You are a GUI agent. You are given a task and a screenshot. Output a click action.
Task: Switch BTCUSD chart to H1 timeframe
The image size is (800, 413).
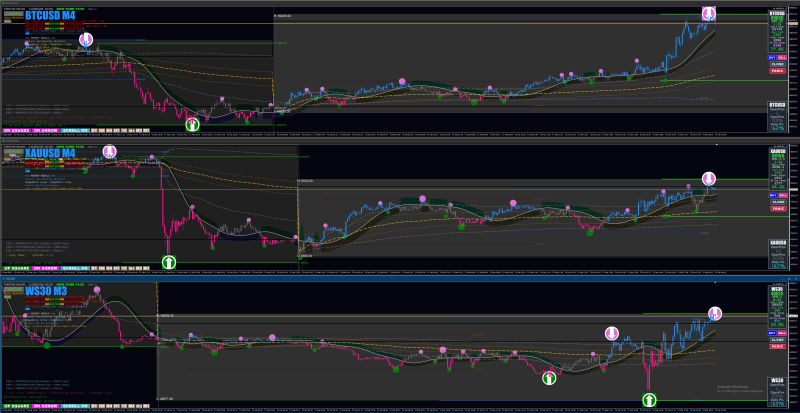(x=117, y=131)
